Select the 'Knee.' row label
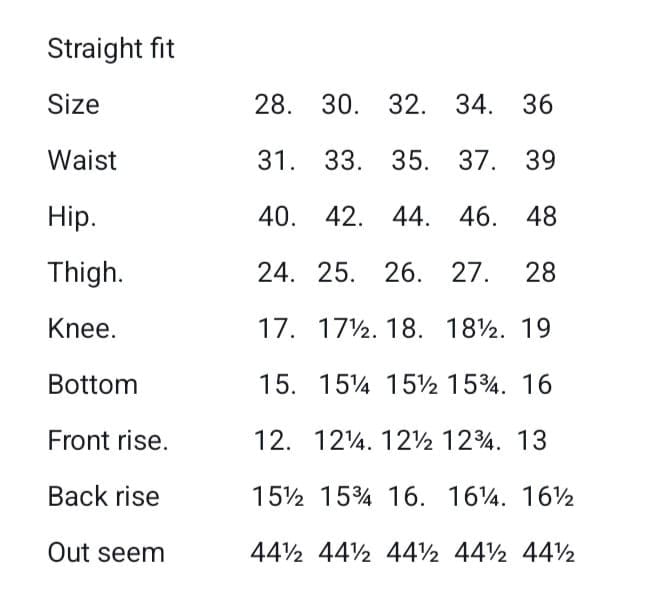Screen dimensions: 672x592 click(x=82, y=329)
